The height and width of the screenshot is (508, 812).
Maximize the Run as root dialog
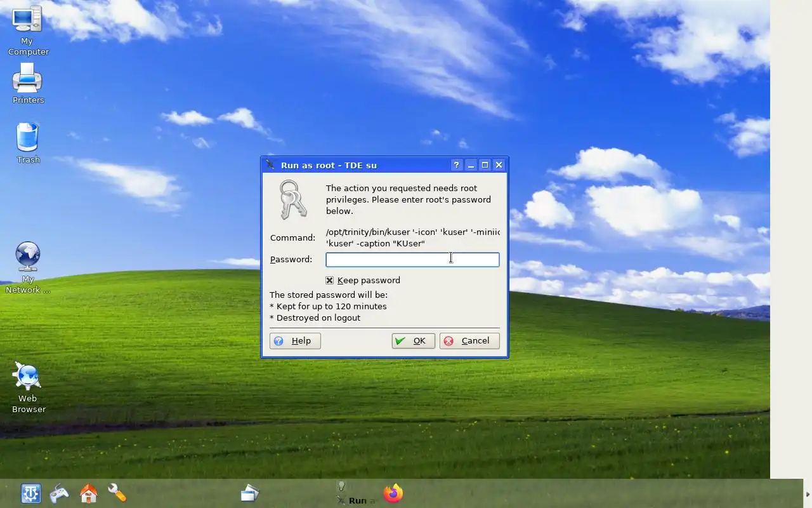click(485, 165)
